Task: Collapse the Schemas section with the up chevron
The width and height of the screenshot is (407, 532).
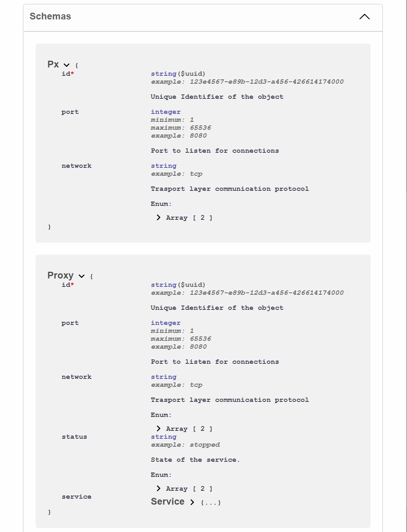Action: [364, 17]
